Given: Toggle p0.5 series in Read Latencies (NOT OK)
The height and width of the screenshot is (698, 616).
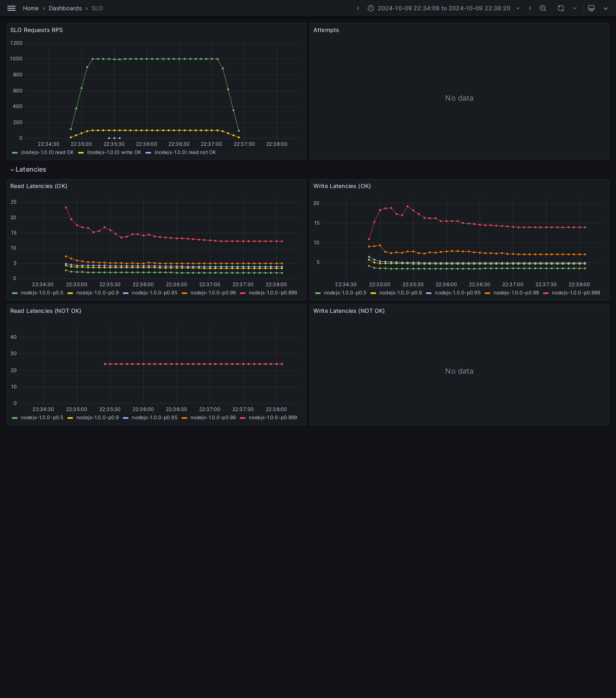Looking at the screenshot, I should pos(42,418).
